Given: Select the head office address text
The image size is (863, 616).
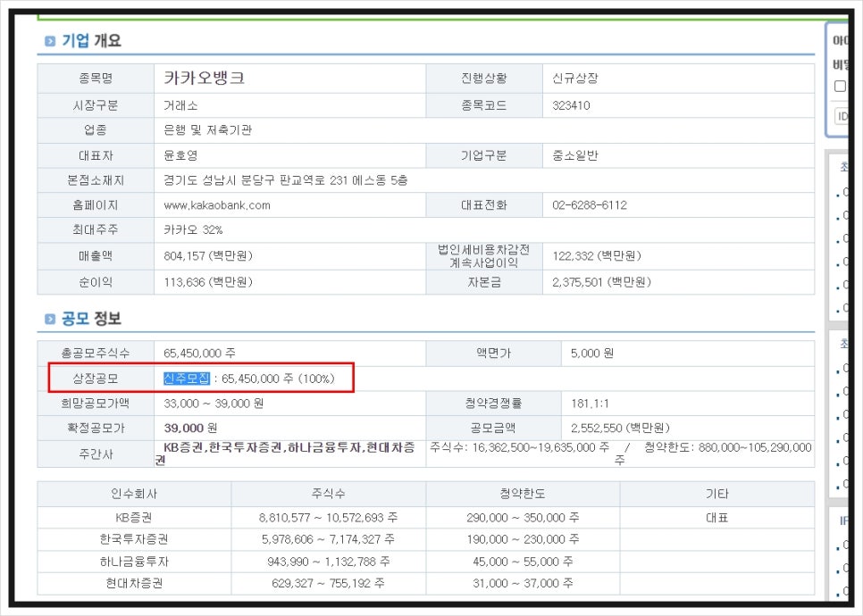Looking at the screenshot, I should click(285, 180).
